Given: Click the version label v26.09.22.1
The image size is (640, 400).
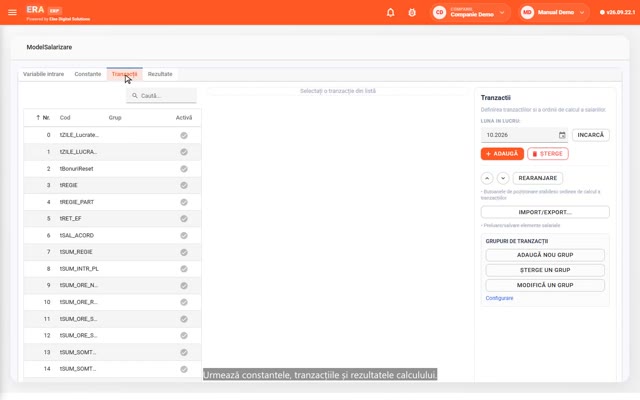Looking at the screenshot, I should tap(618, 12).
